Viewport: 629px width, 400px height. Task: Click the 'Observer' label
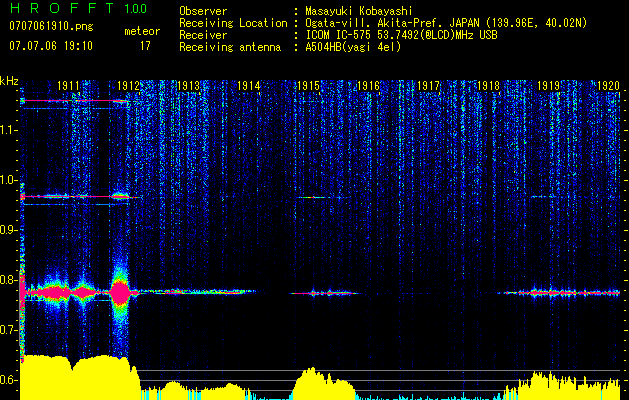tap(203, 11)
